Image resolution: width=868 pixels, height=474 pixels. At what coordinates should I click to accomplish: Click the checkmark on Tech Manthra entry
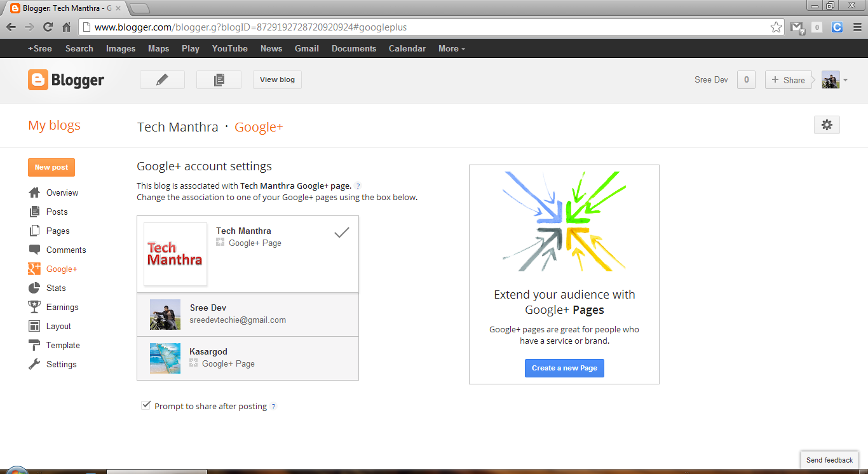pyautogui.click(x=342, y=233)
